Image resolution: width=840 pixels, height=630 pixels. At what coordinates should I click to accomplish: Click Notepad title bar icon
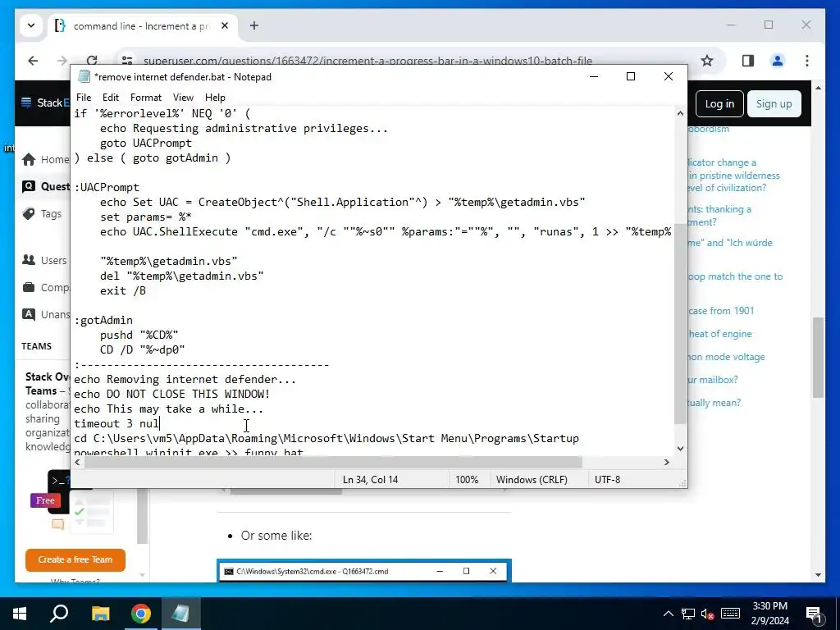(84, 76)
